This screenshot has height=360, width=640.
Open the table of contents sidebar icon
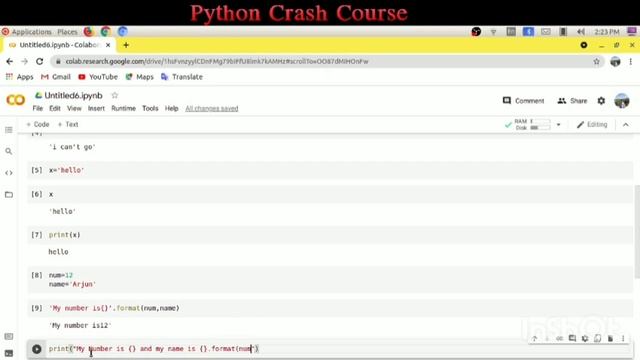(9, 130)
